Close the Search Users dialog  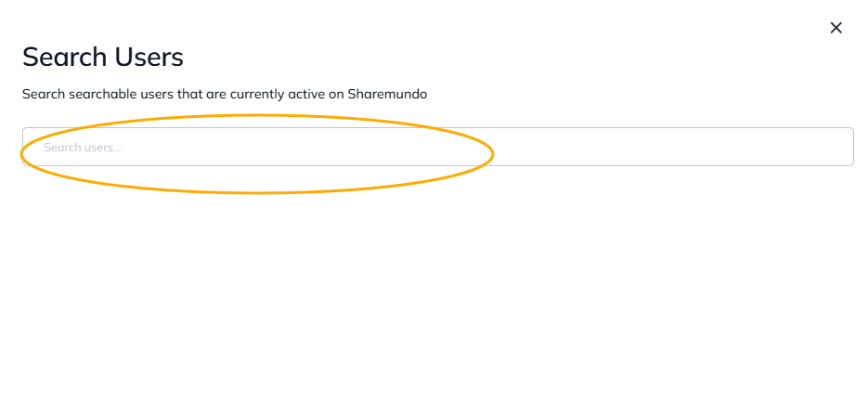coord(836,28)
